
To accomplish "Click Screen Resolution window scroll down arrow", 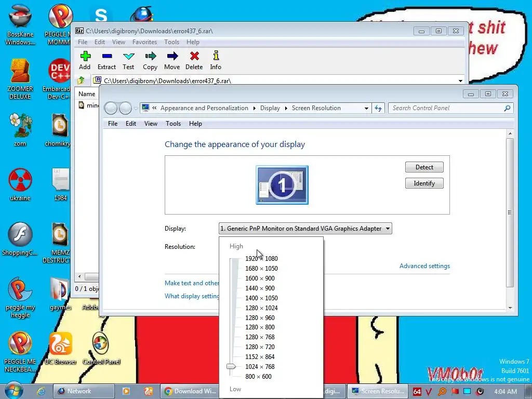I will tap(510, 308).
